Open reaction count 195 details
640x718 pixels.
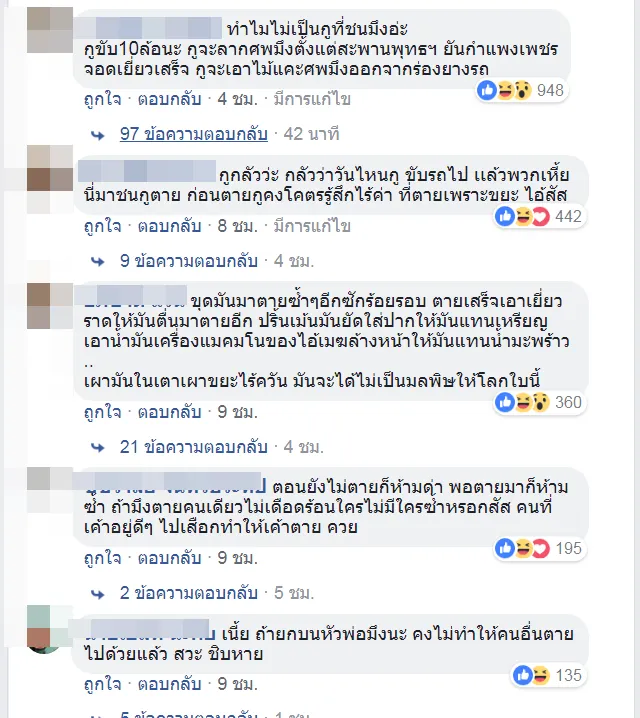click(x=568, y=548)
